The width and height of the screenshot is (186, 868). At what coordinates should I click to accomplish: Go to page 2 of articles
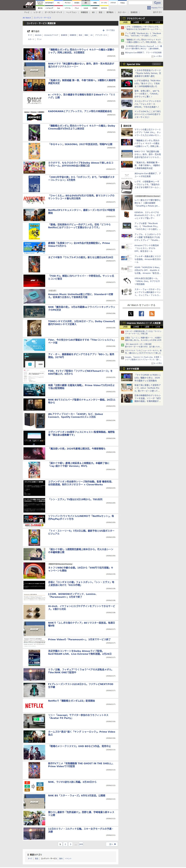tap(65, 844)
